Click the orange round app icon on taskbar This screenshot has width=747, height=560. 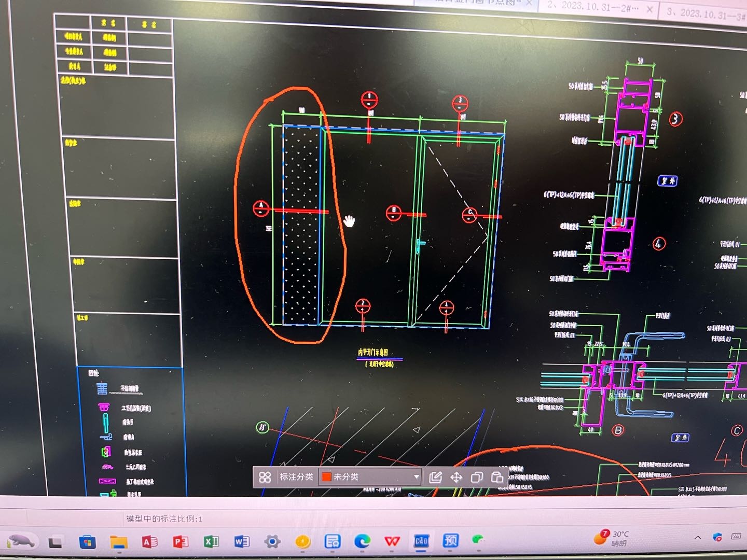coord(302,542)
